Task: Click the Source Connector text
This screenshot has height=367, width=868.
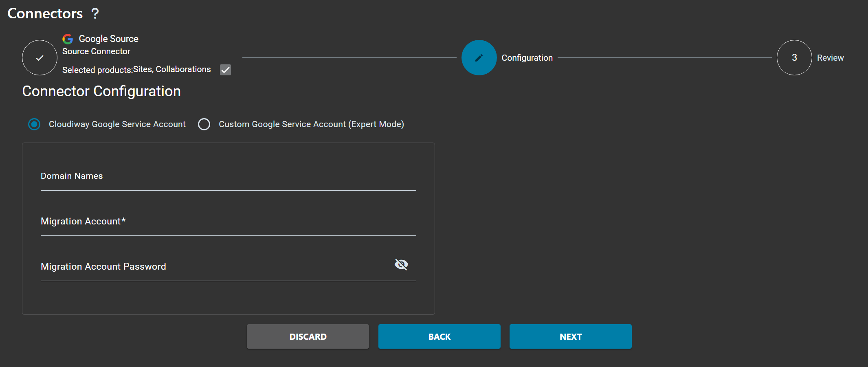Action: pos(96,51)
